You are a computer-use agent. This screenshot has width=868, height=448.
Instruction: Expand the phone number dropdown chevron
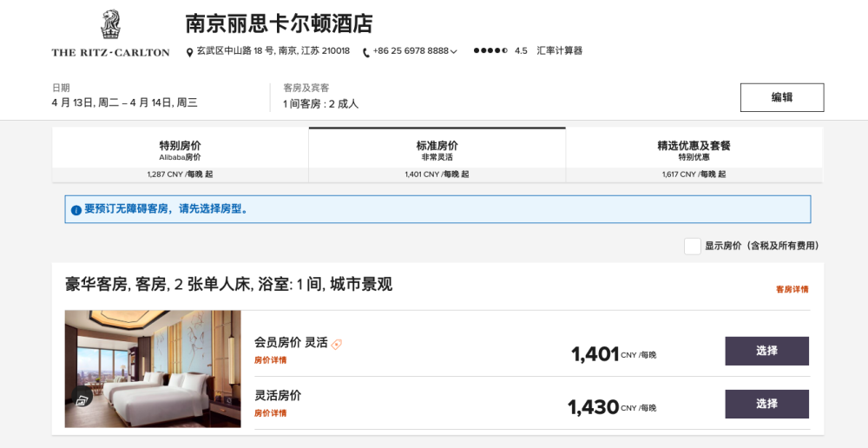tap(454, 51)
